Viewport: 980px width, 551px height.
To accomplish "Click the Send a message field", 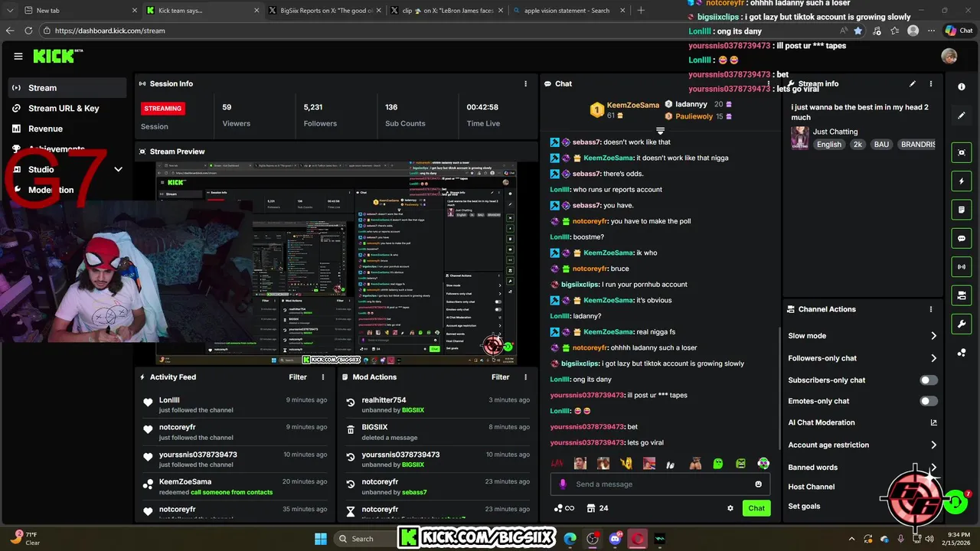I will [660, 484].
